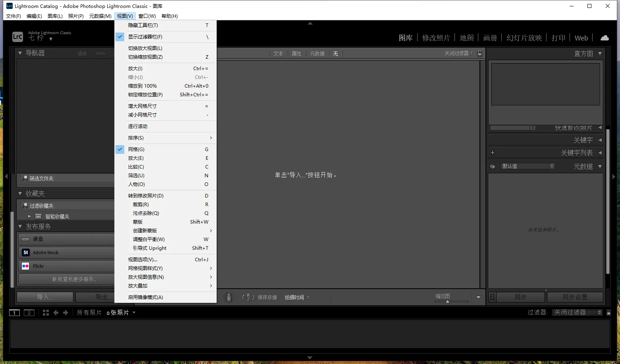
Task: Click the Flickr publish service icon
Action: tap(26, 266)
